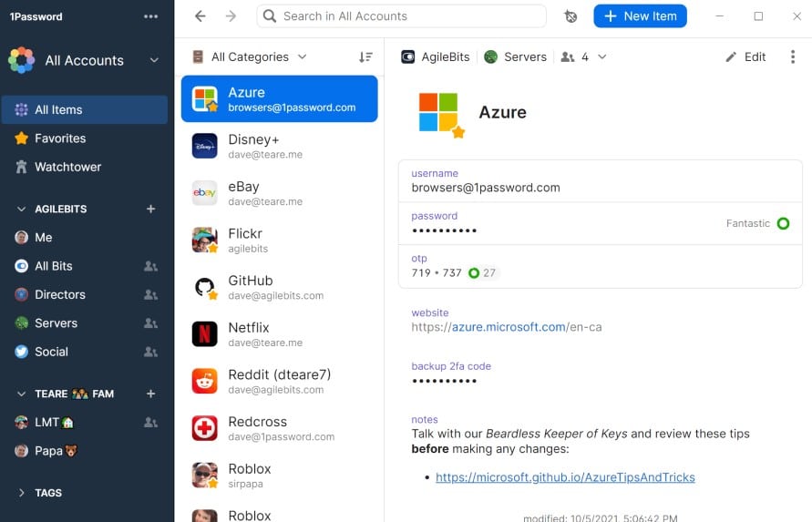Image resolution: width=812 pixels, height=522 pixels.
Task: Select the Flickr agilebits item
Action: pyautogui.click(x=279, y=241)
